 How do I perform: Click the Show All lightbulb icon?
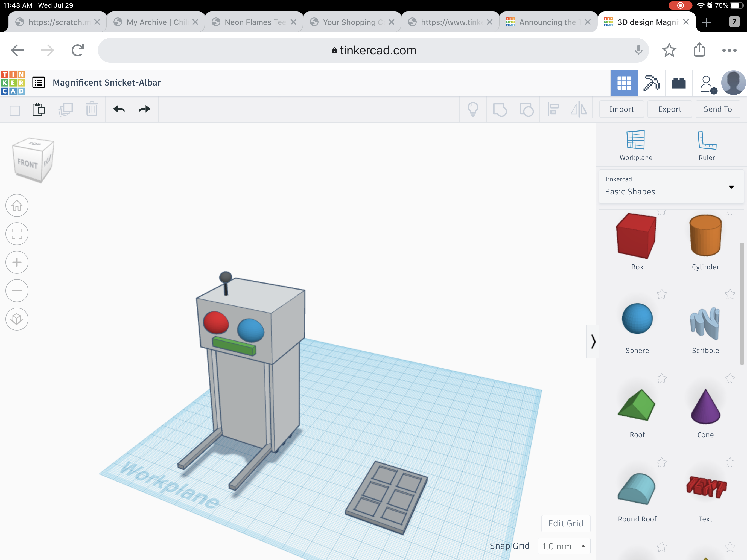(473, 109)
